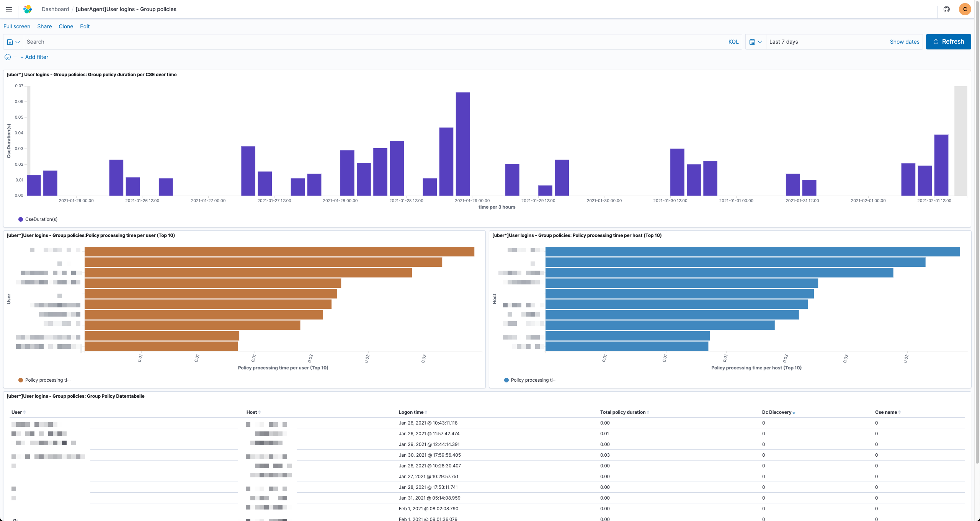Click the Elastic logo icon
The image size is (980, 521).
pyautogui.click(x=28, y=9)
